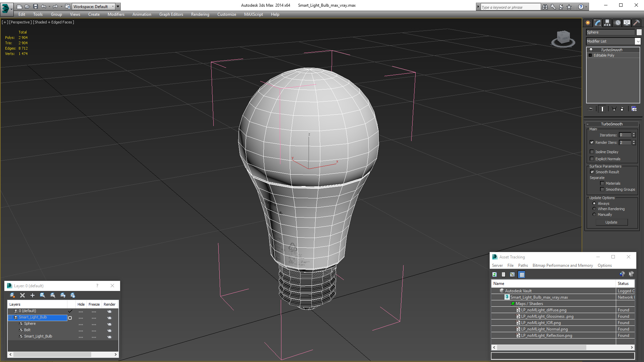Image resolution: width=644 pixels, height=362 pixels.
Task: Toggle TurboSmooth lightbulb in modifier stack
Action: (591, 50)
